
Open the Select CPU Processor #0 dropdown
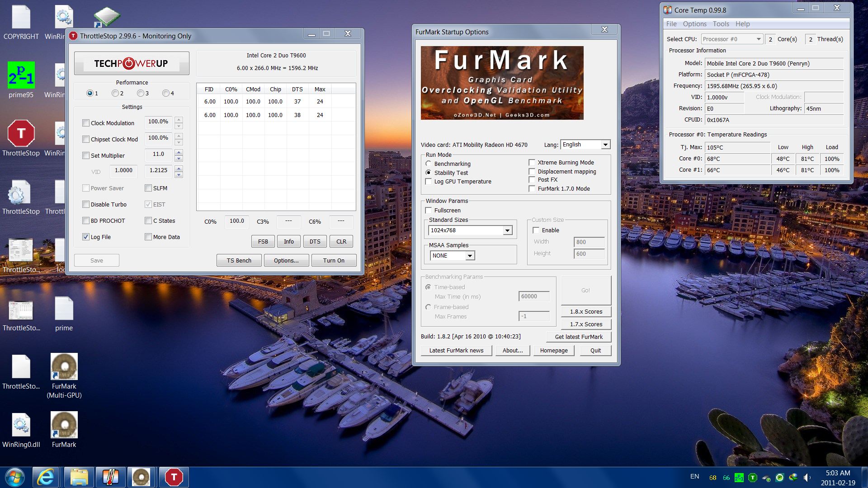(732, 39)
